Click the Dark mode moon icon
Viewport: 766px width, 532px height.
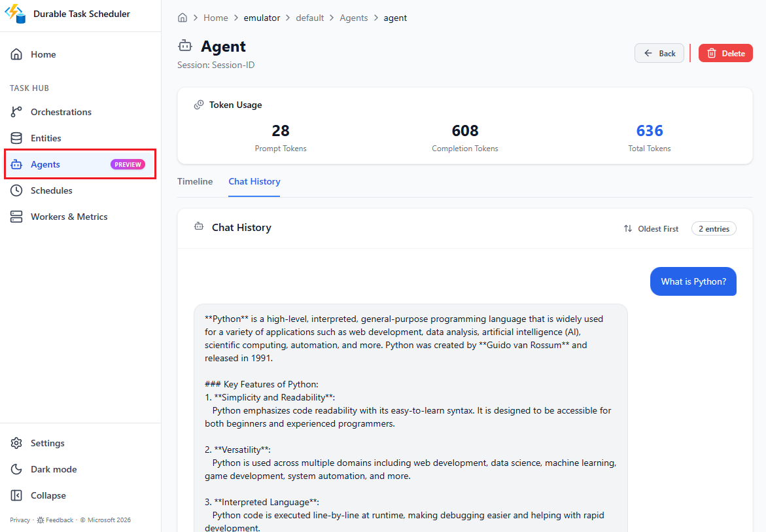coord(16,469)
